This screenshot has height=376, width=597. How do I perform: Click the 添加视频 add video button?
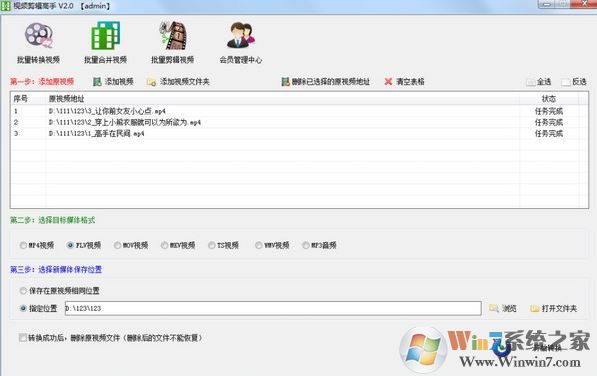click(113, 81)
